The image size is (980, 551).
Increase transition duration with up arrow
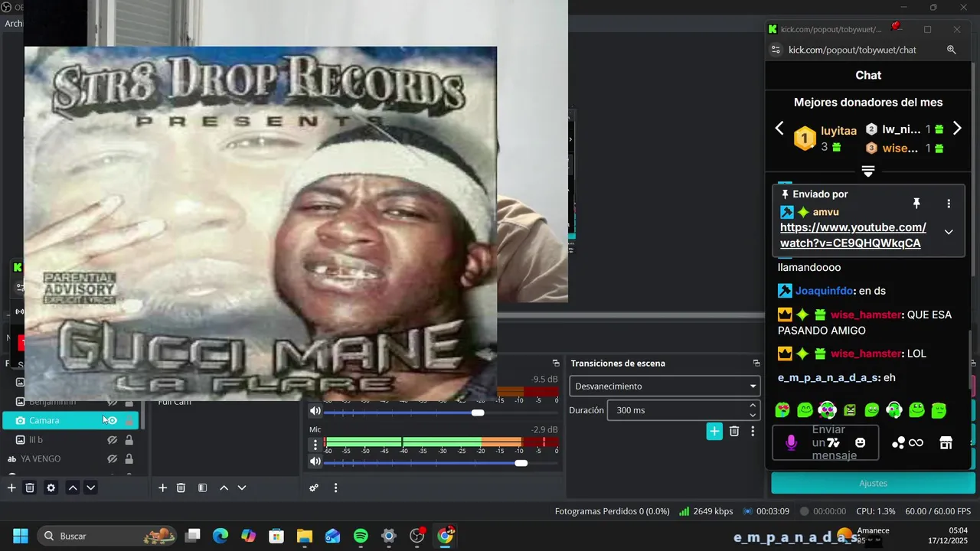point(753,406)
